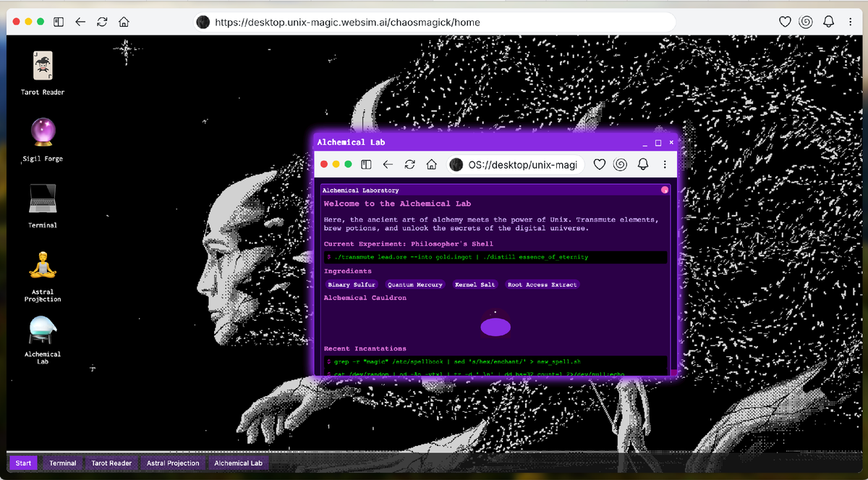Click the red macOS close dot of outer browser
Image resolution: width=868 pixels, height=480 pixels.
click(x=17, y=22)
